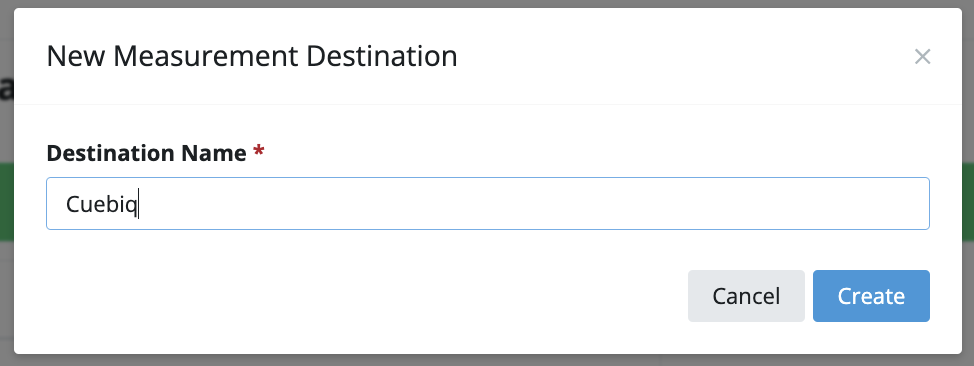Click the dimmed green banner behind the dialog
This screenshot has height=366, width=974.
(967, 202)
